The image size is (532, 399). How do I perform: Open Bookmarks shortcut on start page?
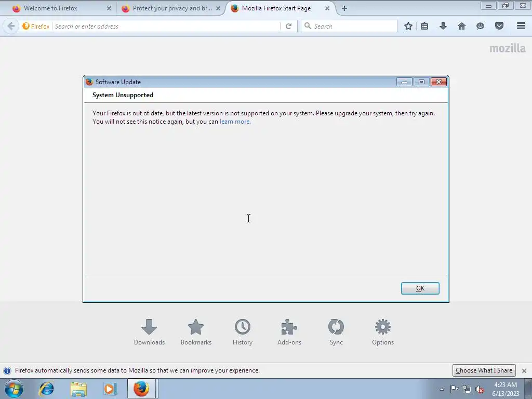tap(196, 332)
